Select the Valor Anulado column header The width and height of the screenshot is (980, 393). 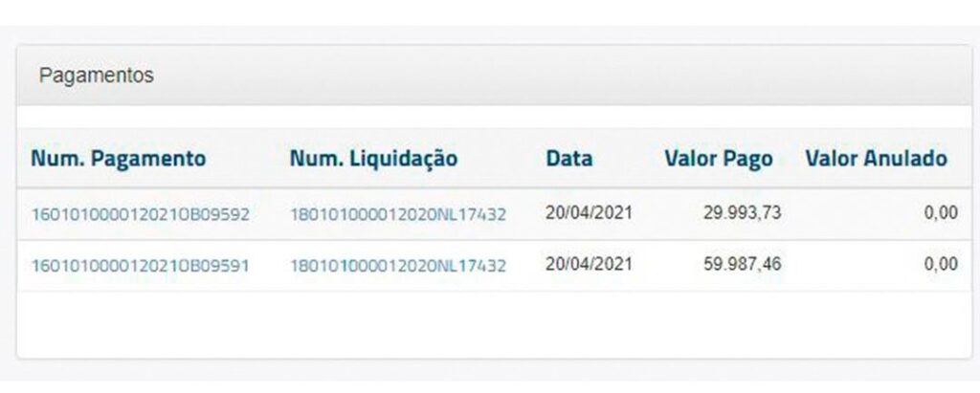point(876,159)
